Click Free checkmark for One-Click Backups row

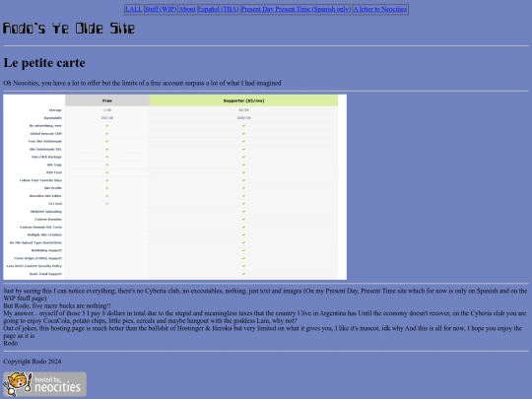106,157
